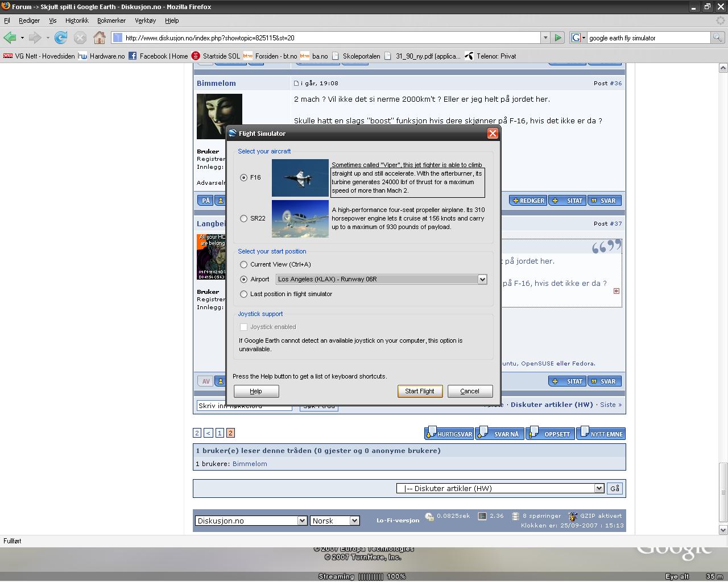Click SVAR button on post #36
Image resolution: width=728 pixels, height=582 pixels.
click(x=604, y=201)
